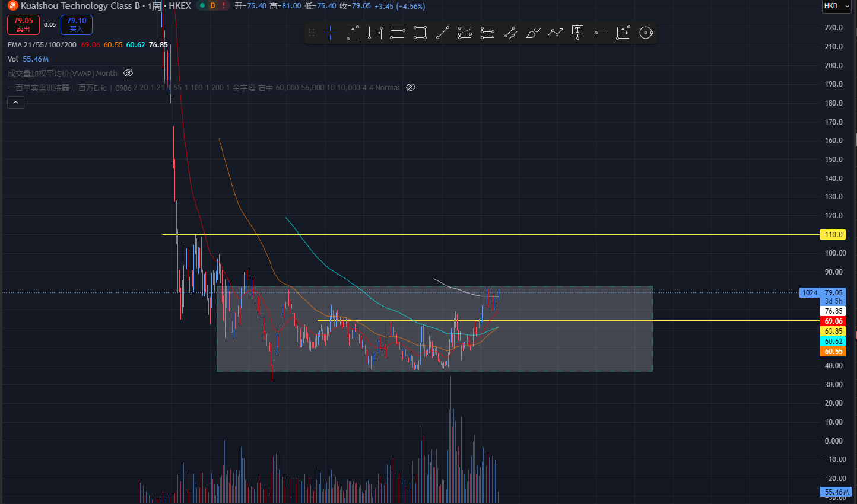Viewport: 857px width, 504px height.
Task: Open the 1周 interval selector
Action: pos(154,6)
